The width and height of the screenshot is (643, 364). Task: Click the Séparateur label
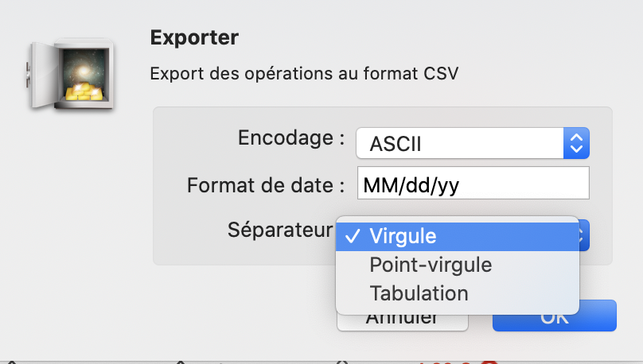click(x=280, y=230)
